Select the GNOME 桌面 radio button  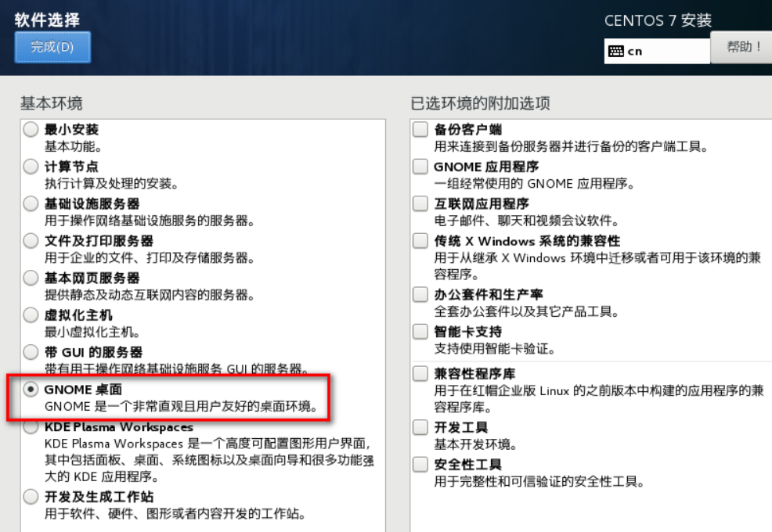(31, 389)
